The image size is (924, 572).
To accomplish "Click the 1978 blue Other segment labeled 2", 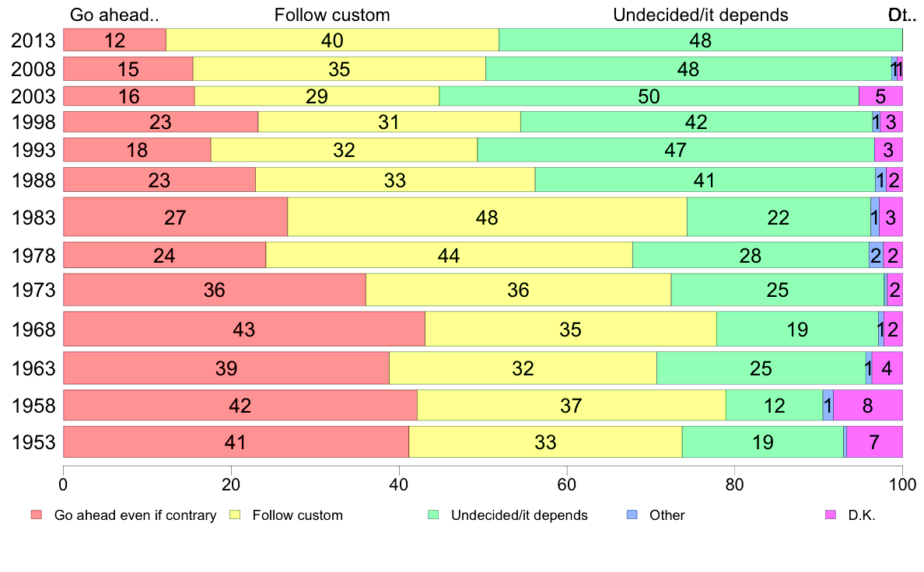I will 877,255.
